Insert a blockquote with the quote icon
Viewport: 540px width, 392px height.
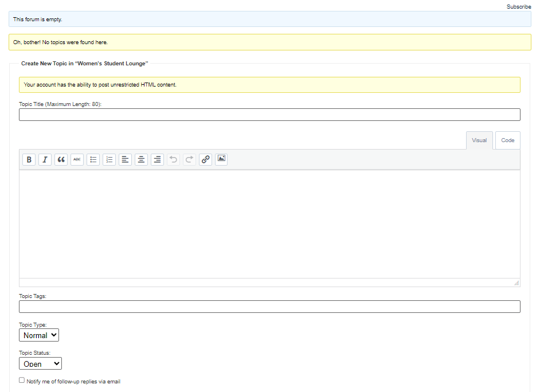coord(61,159)
